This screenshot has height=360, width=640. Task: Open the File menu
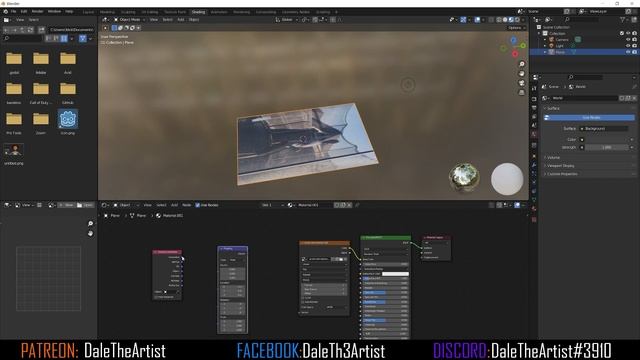coord(13,11)
